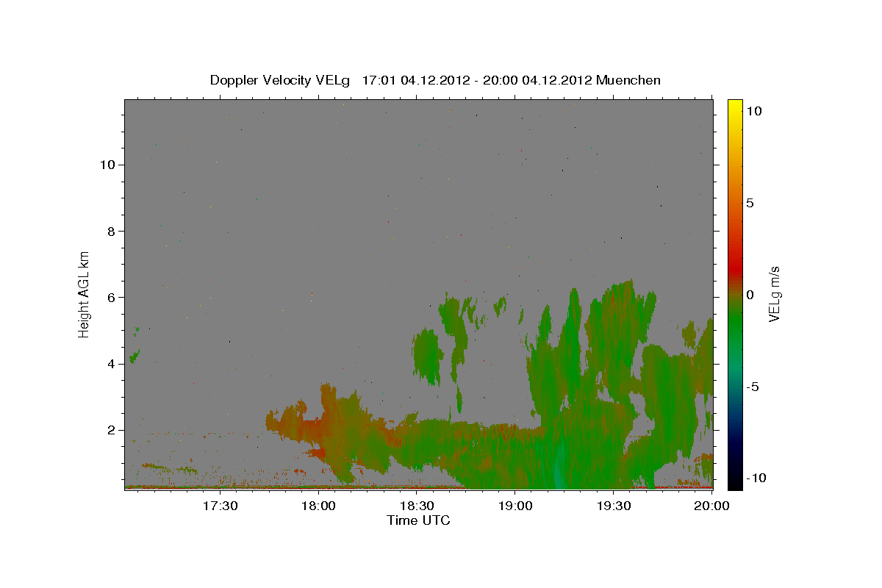Screen dimensions: 882x588
Task: Click the colorbar value -10 label
Action: point(756,478)
